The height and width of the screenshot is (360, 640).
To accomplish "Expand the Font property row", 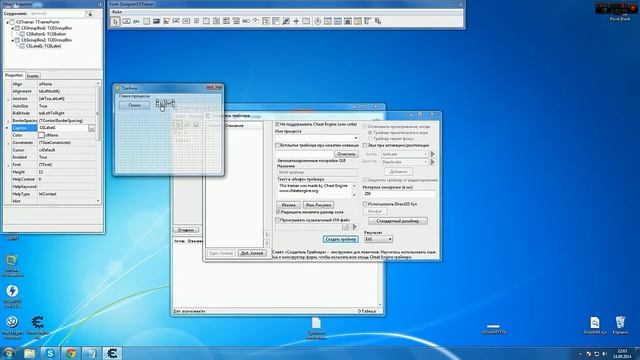I will (8, 165).
